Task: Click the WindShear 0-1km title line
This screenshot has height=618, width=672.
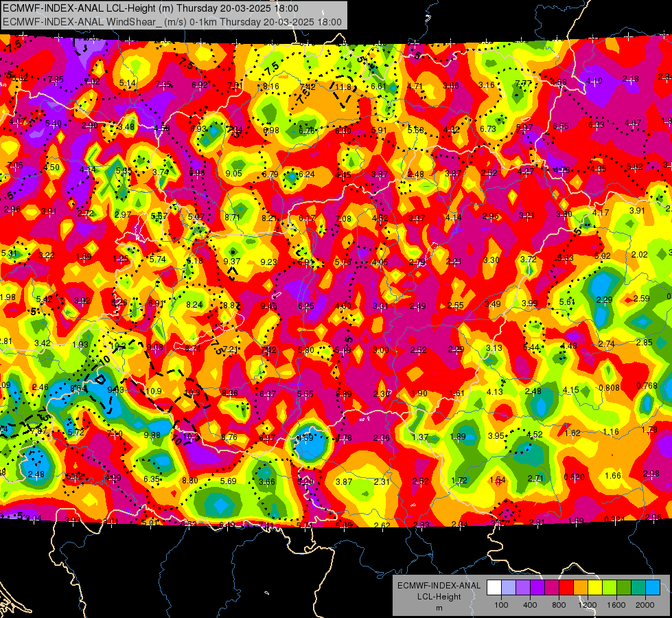Action: click(172, 22)
